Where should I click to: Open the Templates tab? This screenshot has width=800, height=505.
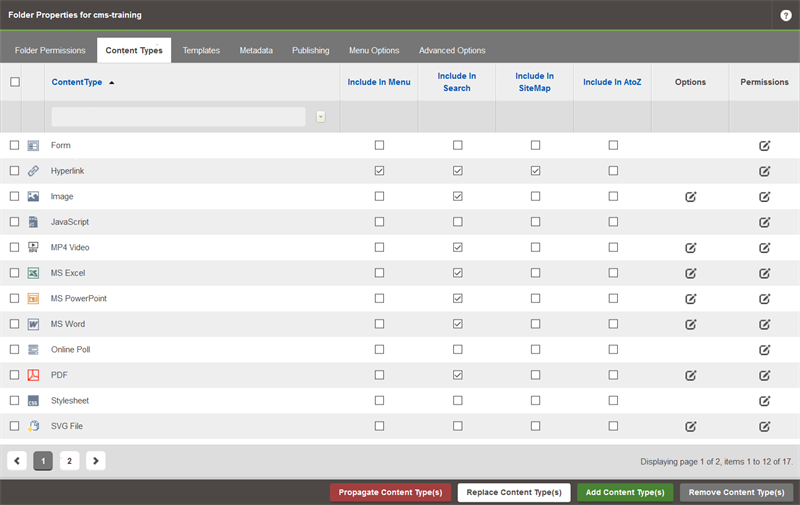[201, 50]
